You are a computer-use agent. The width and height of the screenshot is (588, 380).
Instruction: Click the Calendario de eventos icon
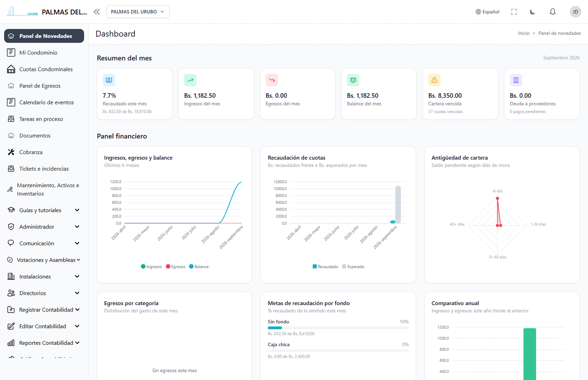click(x=11, y=102)
